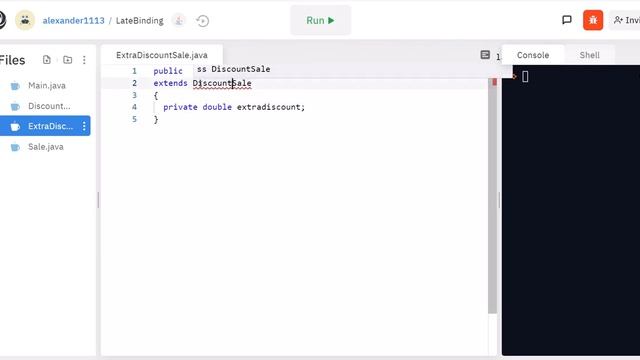Select the ExtraDisc... file in list
This screenshot has width=640, height=360.
45,126
